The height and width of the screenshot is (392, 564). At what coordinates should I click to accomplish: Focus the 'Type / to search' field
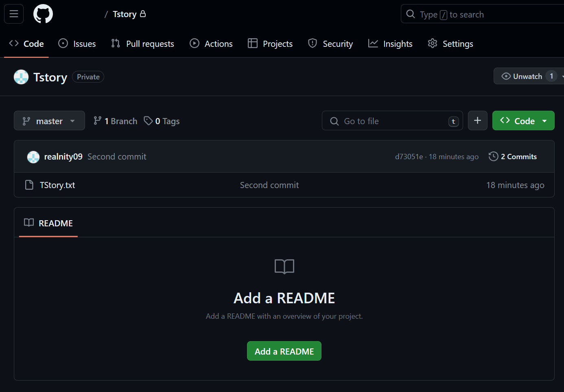482,14
